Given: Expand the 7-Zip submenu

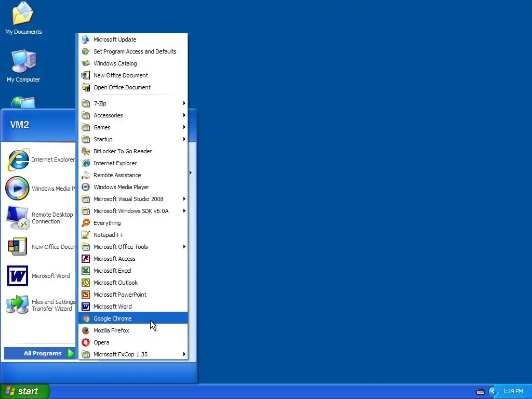Looking at the screenshot, I should (133, 103).
